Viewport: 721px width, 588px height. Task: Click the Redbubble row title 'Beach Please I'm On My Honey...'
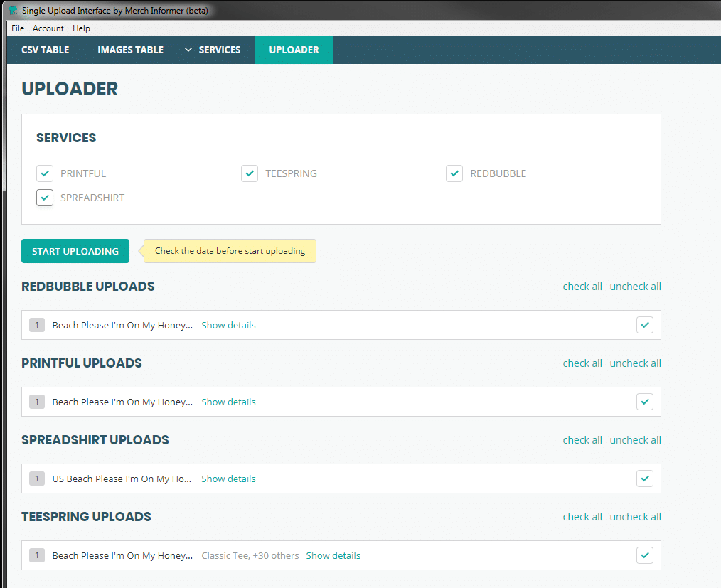122,325
